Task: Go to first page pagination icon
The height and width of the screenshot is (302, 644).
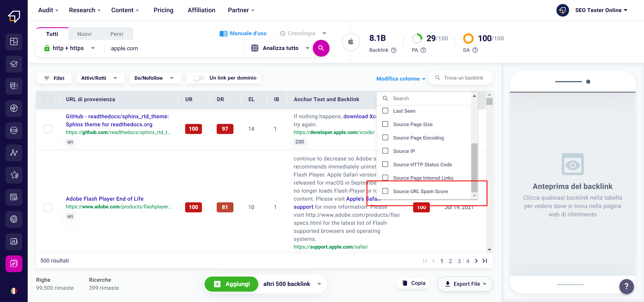Action: point(425,261)
